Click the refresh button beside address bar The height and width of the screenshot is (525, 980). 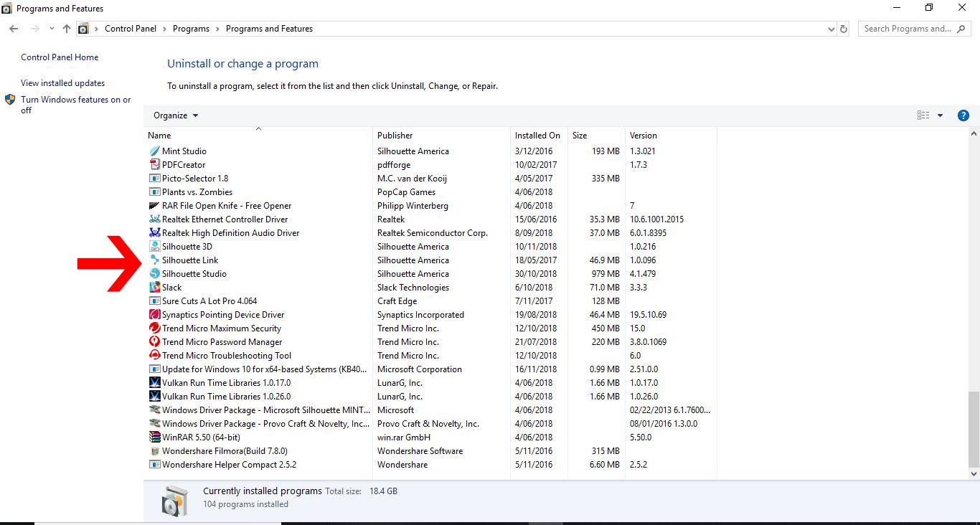pyautogui.click(x=844, y=29)
